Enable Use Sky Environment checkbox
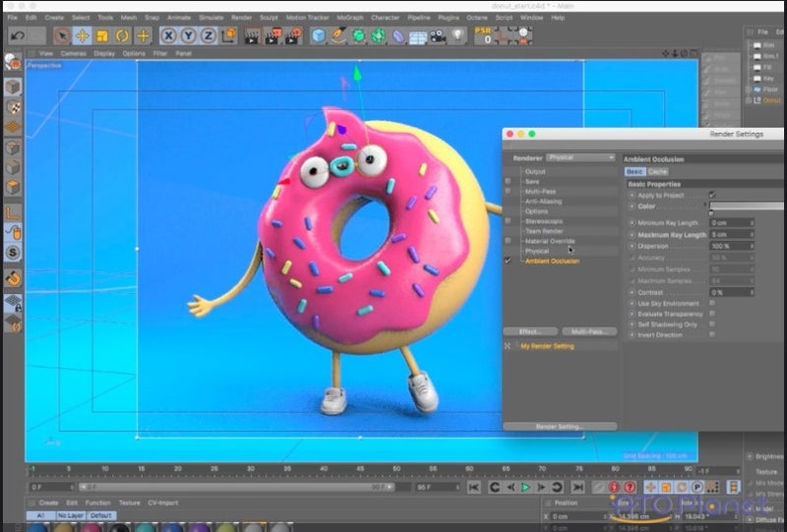The height and width of the screenshot is (532, 787). click(x=712, y=303)
